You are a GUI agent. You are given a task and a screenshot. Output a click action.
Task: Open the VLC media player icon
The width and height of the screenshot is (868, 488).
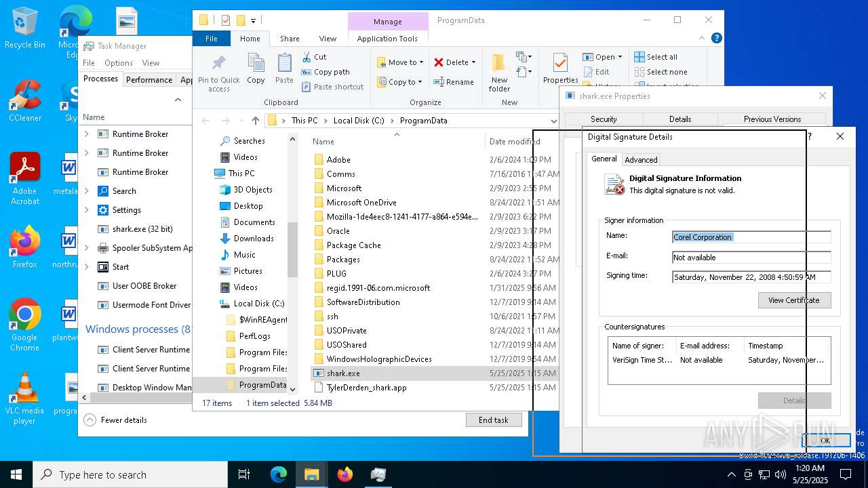click(24, 399)
